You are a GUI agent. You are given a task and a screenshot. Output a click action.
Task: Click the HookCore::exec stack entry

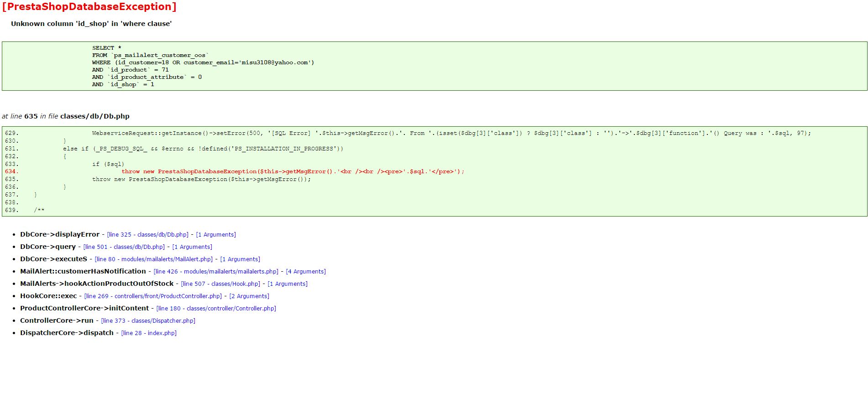[x=48, y=296]
